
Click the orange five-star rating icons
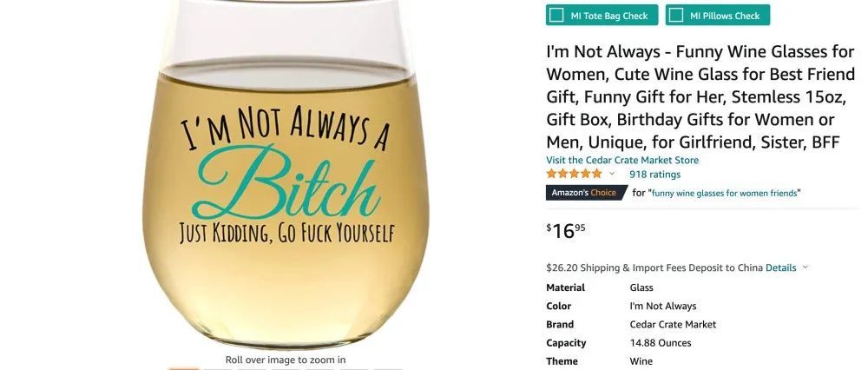tap(574, 174)
